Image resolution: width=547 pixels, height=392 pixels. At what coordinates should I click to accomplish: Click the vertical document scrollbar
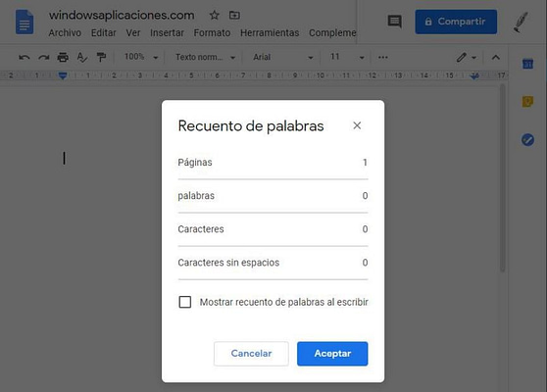502,177
